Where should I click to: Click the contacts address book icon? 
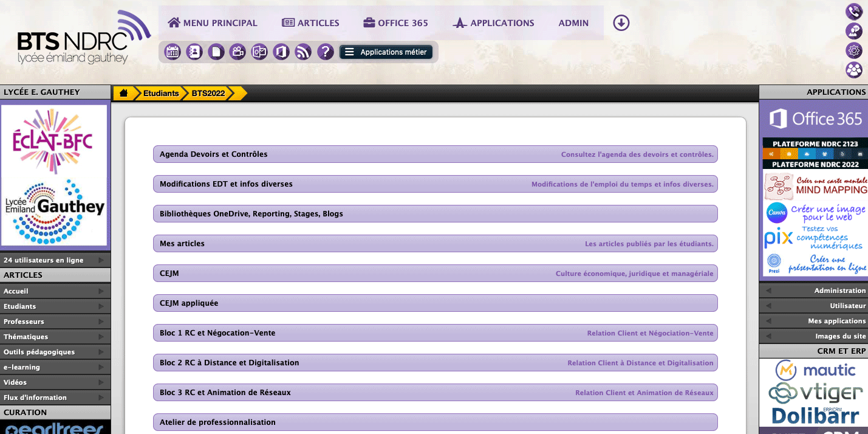[x=194, y=52]
